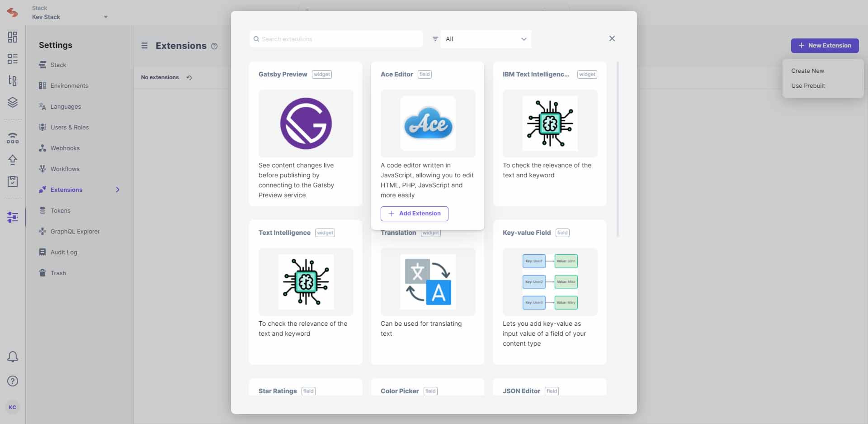Open the notifications bell icon

pos(12,357)
